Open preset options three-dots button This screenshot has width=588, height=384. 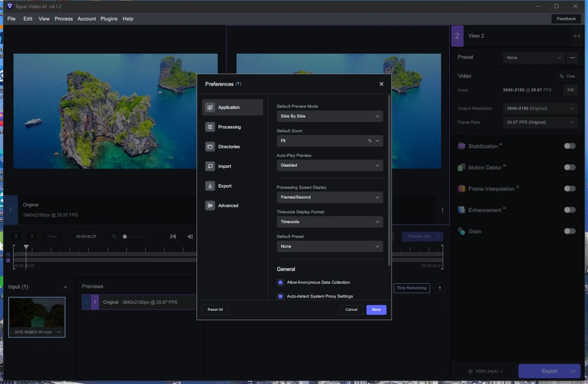click(572, 57)
